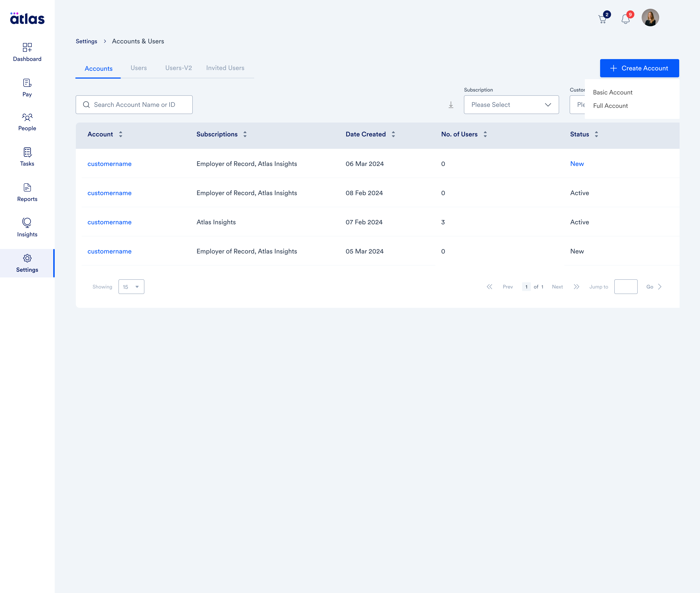Open the user profile avatar
700x593 pixels.
click(x=650, y=18)
